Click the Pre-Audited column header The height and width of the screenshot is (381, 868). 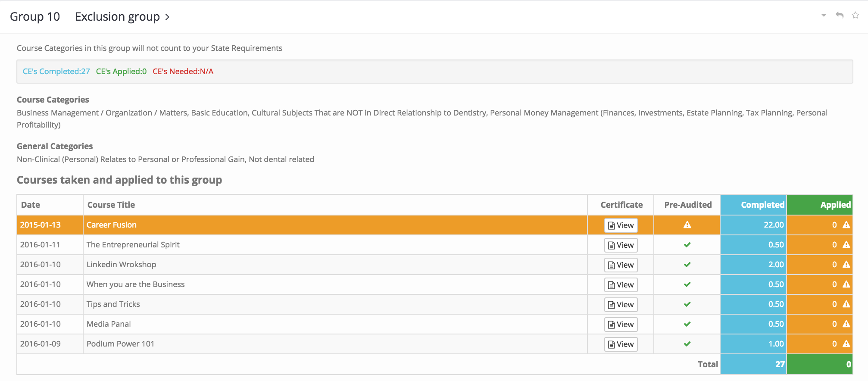coord(688,205)
